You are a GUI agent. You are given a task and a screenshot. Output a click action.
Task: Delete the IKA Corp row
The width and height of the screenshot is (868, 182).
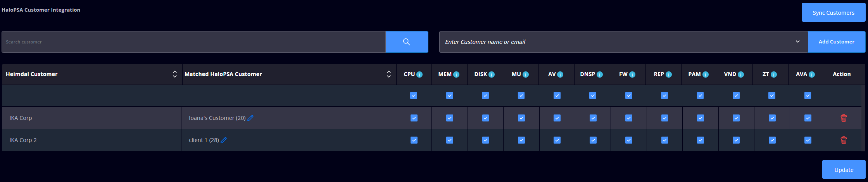(x=843, y=118)
